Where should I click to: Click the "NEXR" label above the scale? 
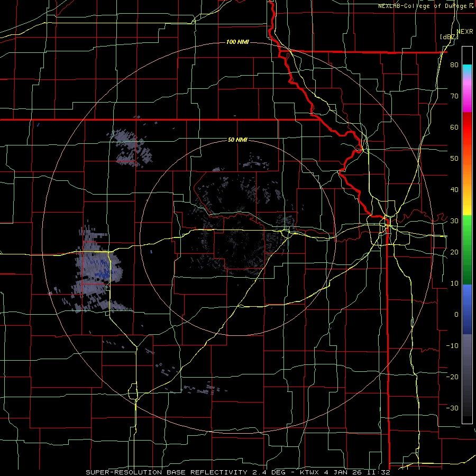(x=465, y=31)
